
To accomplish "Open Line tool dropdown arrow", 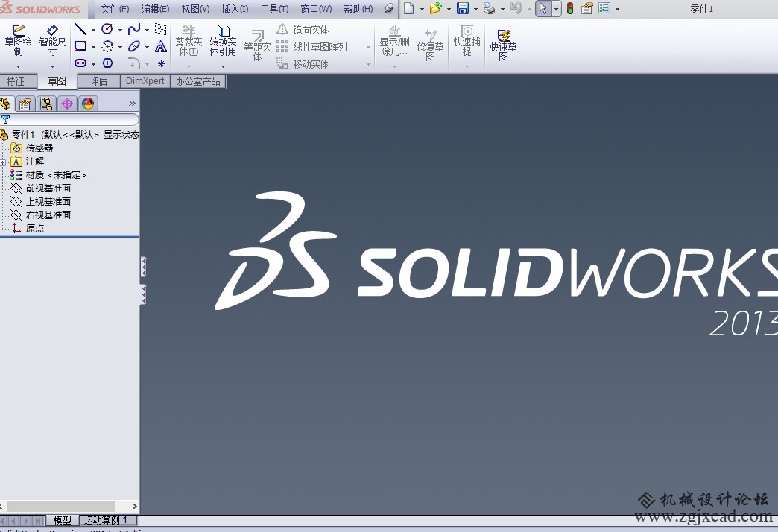I will pyautogui.click(x=93, y=30).
